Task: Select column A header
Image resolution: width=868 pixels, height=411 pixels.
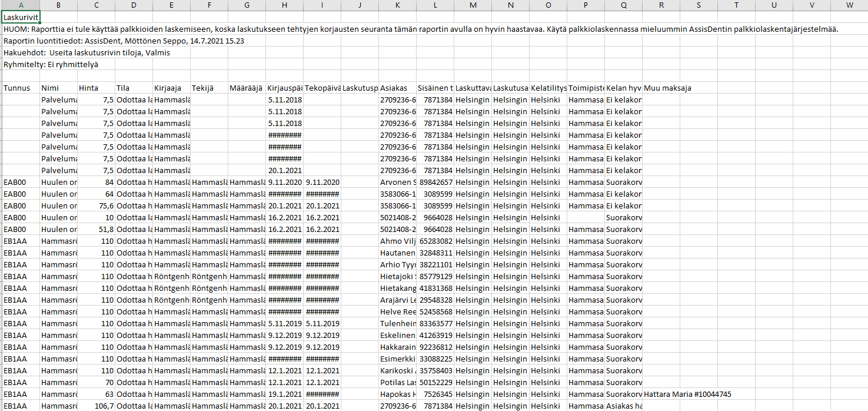Action: click(x=21, y=5)
